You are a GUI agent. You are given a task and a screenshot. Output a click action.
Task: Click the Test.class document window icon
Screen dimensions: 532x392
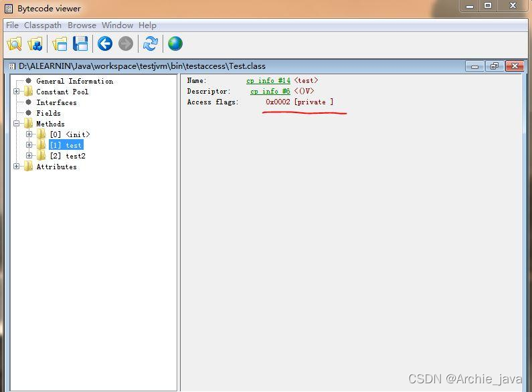coord(12,66)
